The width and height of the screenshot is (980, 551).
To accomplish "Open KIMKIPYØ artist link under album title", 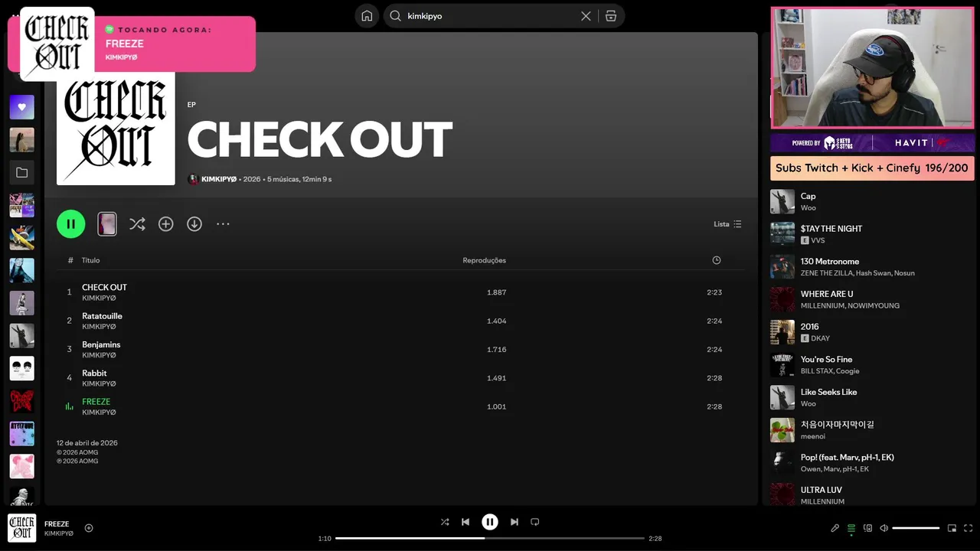I will (219, 179).
